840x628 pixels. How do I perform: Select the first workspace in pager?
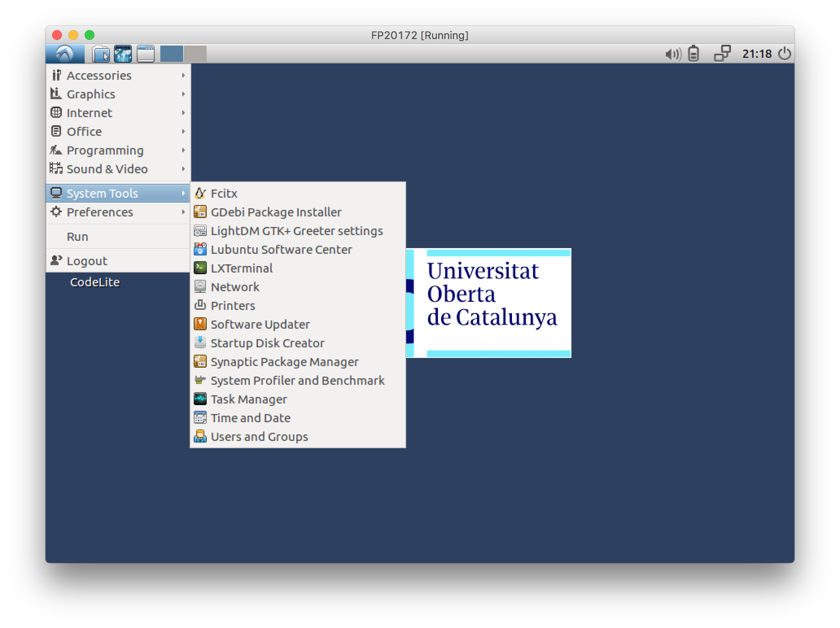click(171, 54)
